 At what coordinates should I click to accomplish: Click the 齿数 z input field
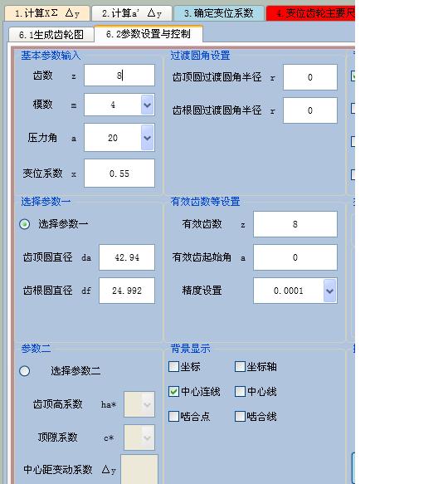tap(119, 76)
